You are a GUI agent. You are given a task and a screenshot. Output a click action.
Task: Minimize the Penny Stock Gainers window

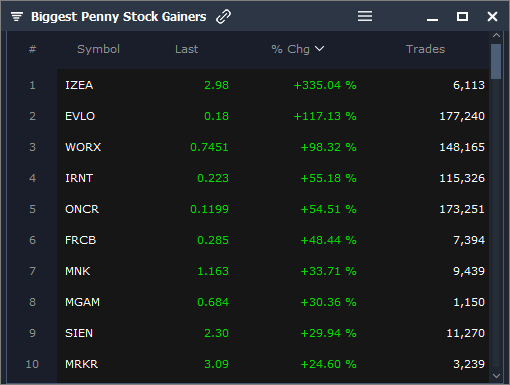click(432, 20)
